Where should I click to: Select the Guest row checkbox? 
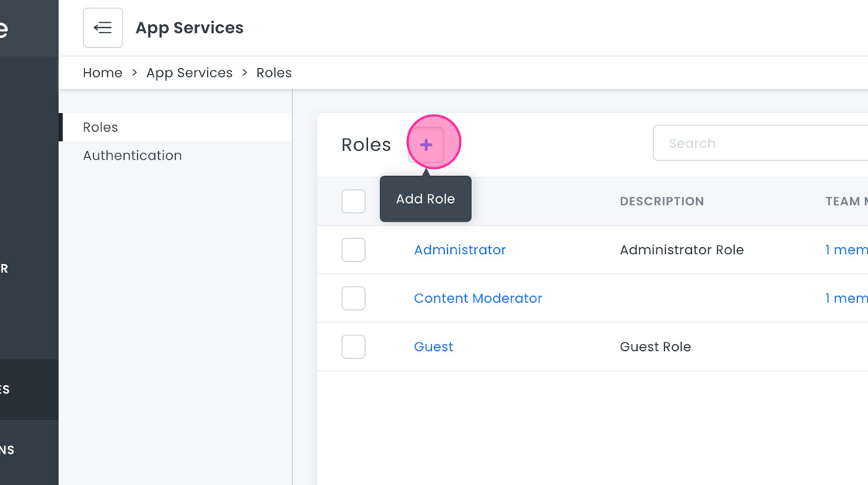pyautogui.click(x=353, y=347)
